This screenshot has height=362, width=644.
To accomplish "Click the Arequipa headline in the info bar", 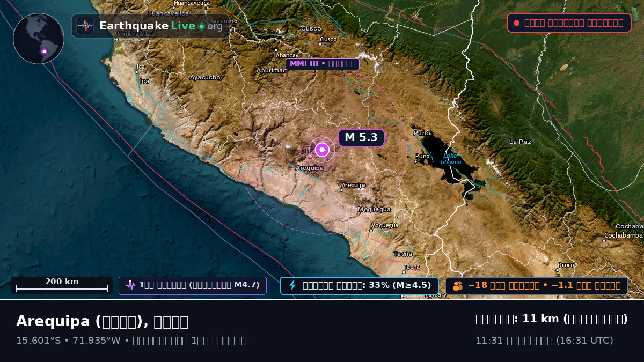I will 102,321.
